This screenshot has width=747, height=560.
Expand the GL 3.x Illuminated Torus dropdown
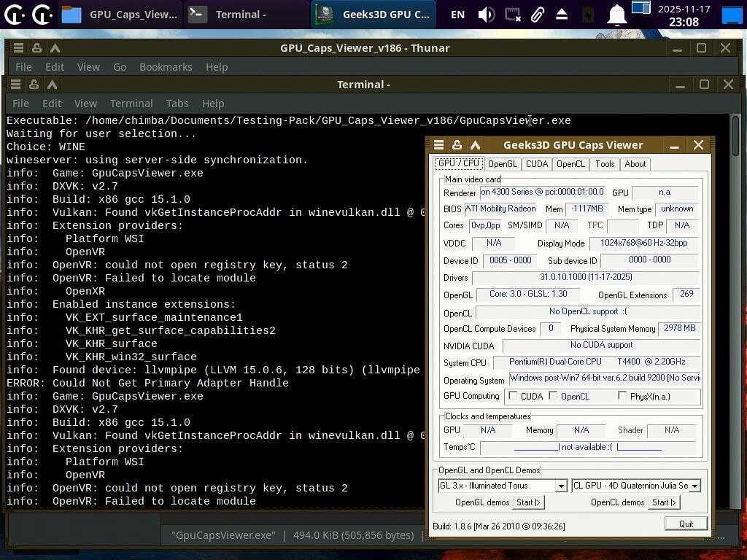(x=561, y=486)
